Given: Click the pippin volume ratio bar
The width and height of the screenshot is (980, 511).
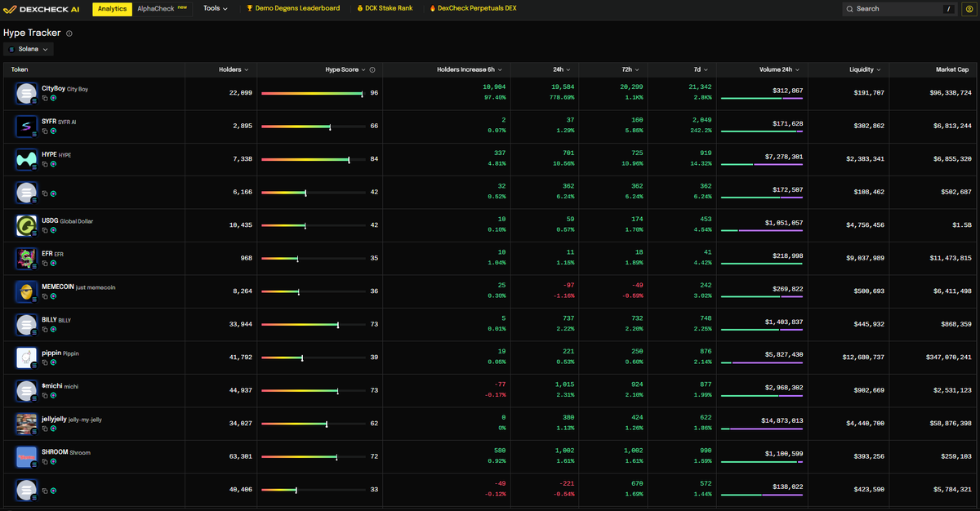Looking at the screenshot, I should click(x=762, y=362).
